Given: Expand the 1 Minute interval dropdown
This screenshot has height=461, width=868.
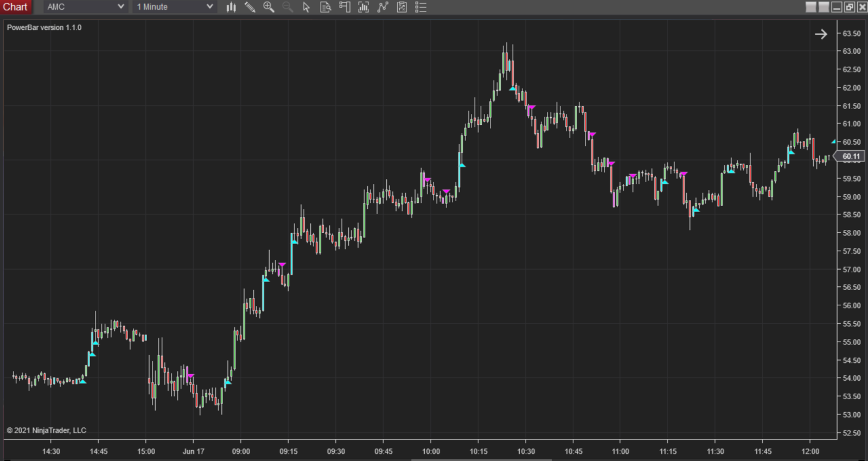Looking at the screenshot, I should [x=209, y=7].
